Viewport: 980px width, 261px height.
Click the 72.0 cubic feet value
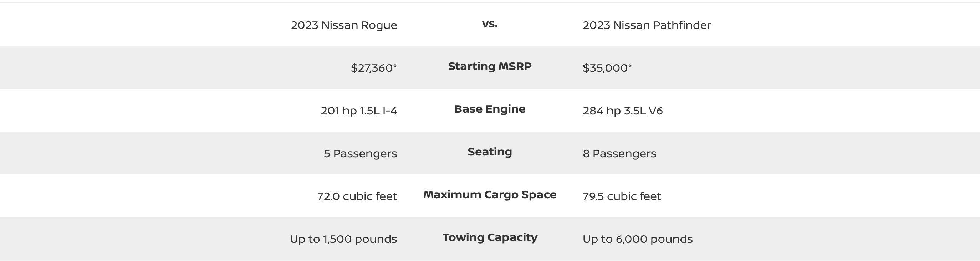pyautogui.click(x=357, y=196)
